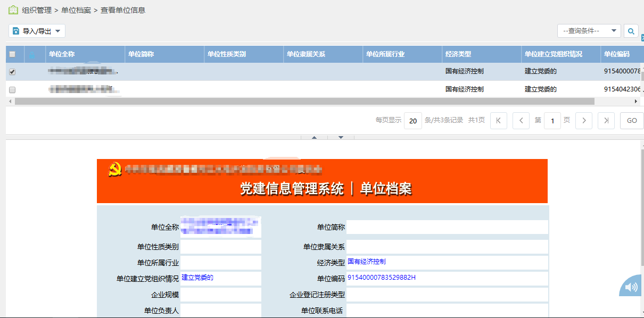Expand panel with down arrow splitter
Viewport: 644px width, 318px height.
tap(341, 138)
